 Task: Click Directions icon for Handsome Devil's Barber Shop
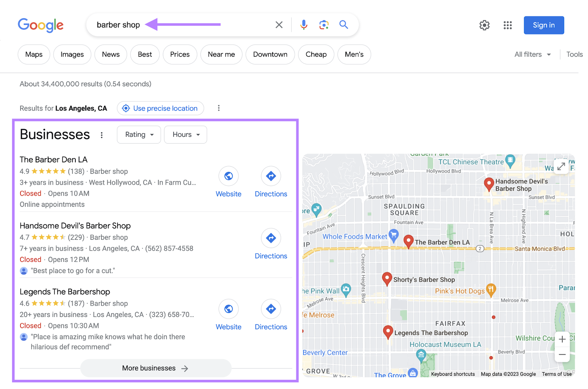tap(271, 238)
